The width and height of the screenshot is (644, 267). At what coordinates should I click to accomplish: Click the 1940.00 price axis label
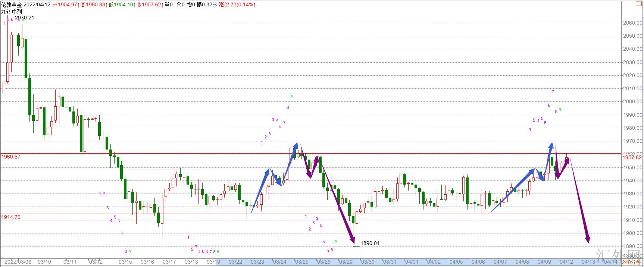tap(632, 181)
